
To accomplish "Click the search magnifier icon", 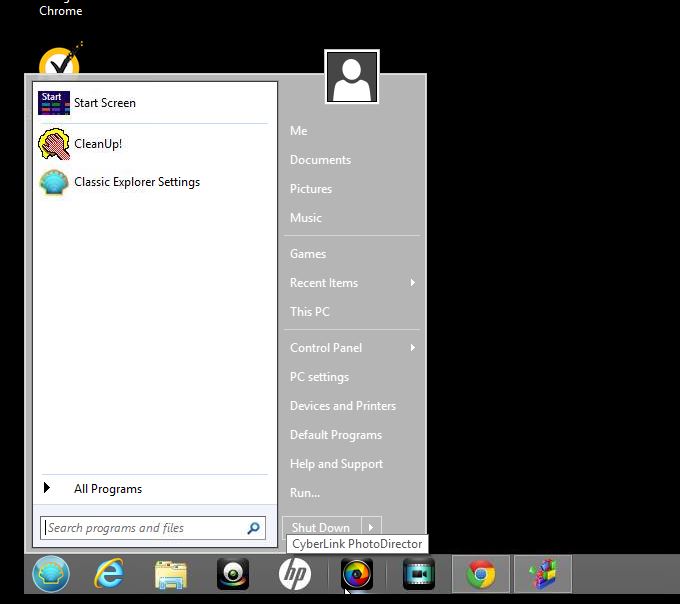I will pyautogui.click(x=253, y=528).
